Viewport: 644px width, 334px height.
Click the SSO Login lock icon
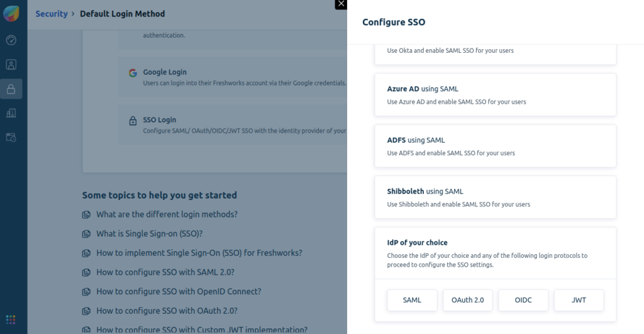coord(133,121)
